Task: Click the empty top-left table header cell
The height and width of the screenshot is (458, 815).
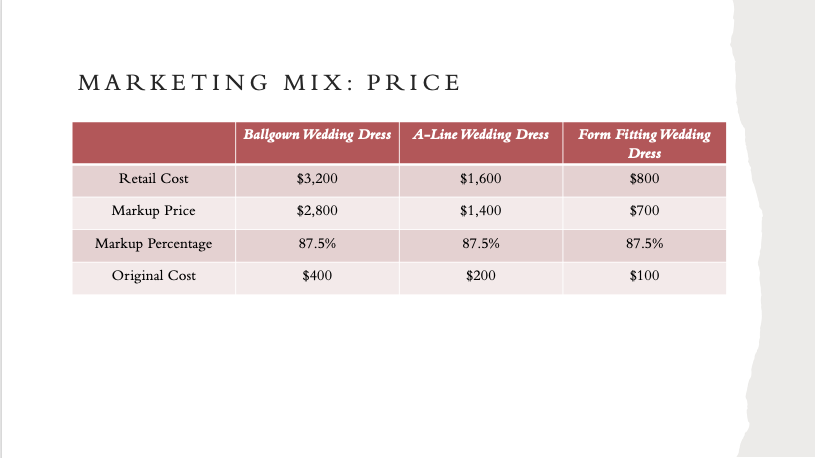Action: click(x=154, y=143)
